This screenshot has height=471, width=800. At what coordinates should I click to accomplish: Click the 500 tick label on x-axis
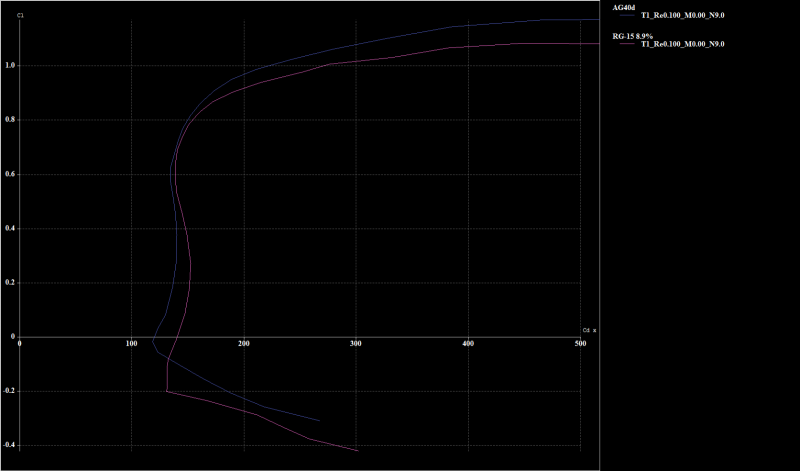pos(580,344)
